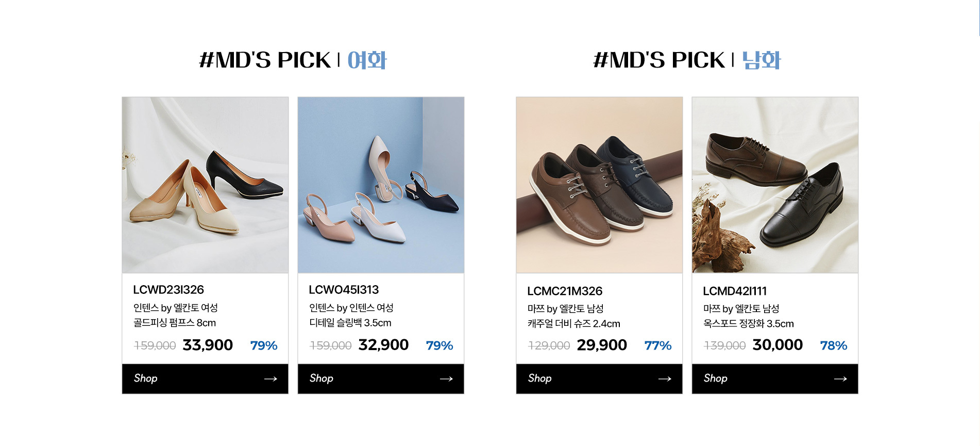The image size is (980, 446).
Task: Click the arrow icon under LCMC21M326 derby shoes
Action: (x=665, y=379)
